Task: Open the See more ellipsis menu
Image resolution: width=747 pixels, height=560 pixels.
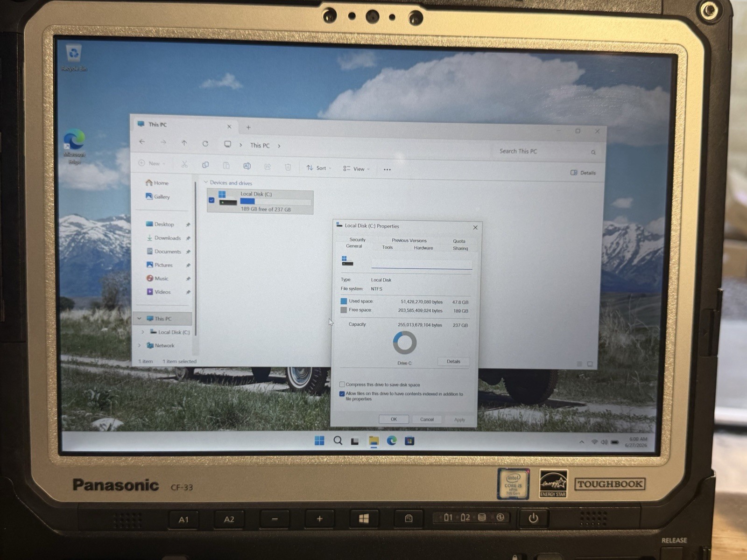Action: point(387,169)
